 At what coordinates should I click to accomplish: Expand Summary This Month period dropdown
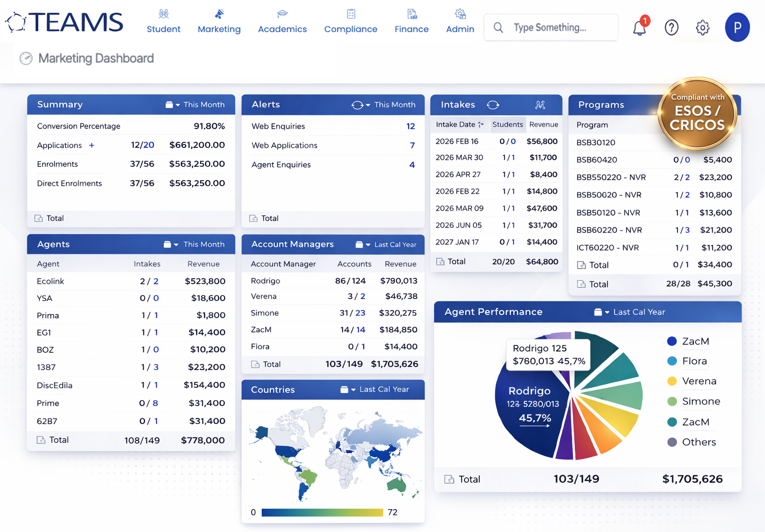pos(195,105)
